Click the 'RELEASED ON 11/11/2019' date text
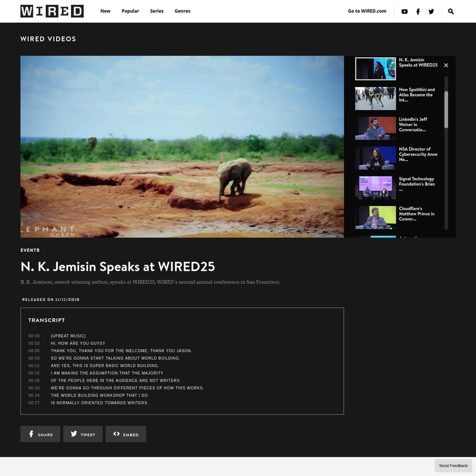Image resolution: width=476 pixels, height=476 pixels. tap(51, 299)
